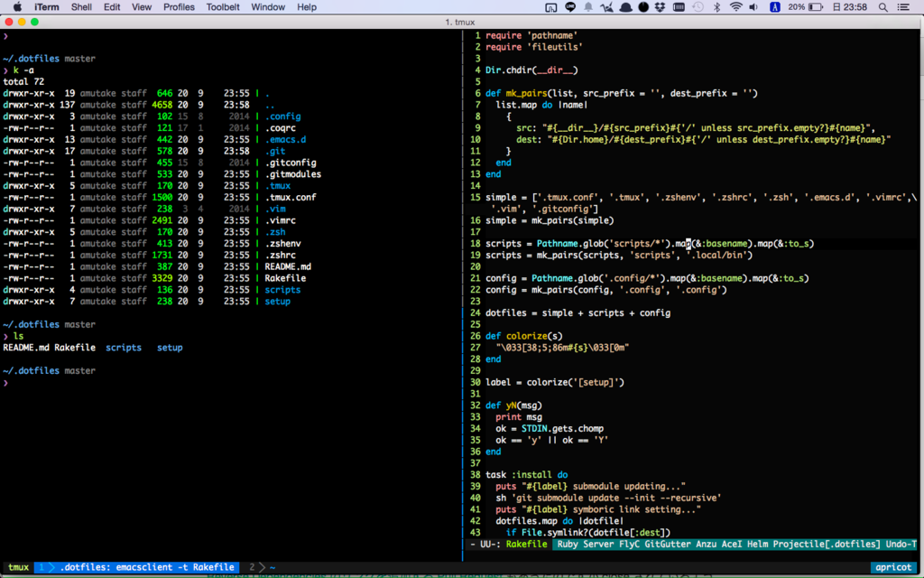Select tmux window 1 '.dotfiles: emacsclient -t Rakefile'
The height and width of the screenshot is (578, 924).
pos(137,567)
